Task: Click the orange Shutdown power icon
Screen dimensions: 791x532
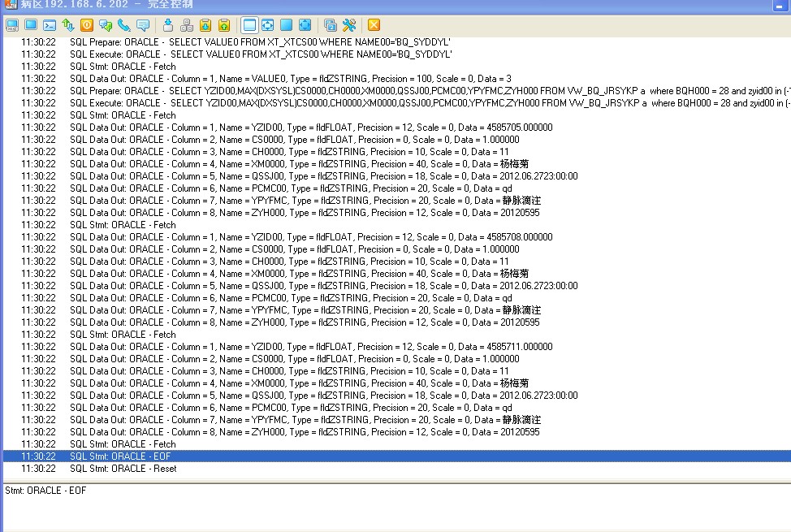Action: [x=87, y=24]
